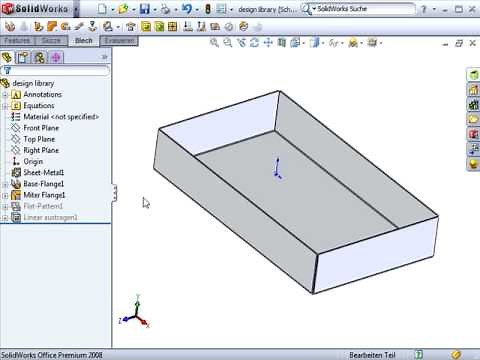Viewport: 480px width, 360px height.
Task: Expand the Linear austragen1 node
Action: click(5, 218)
